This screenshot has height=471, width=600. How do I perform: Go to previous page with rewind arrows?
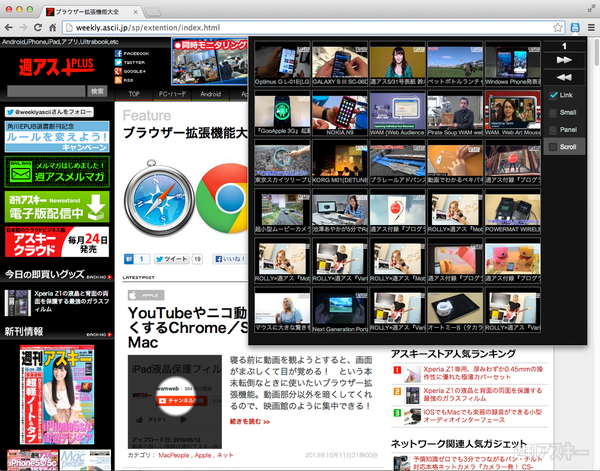pyautogui.click(x=564, y=77)
